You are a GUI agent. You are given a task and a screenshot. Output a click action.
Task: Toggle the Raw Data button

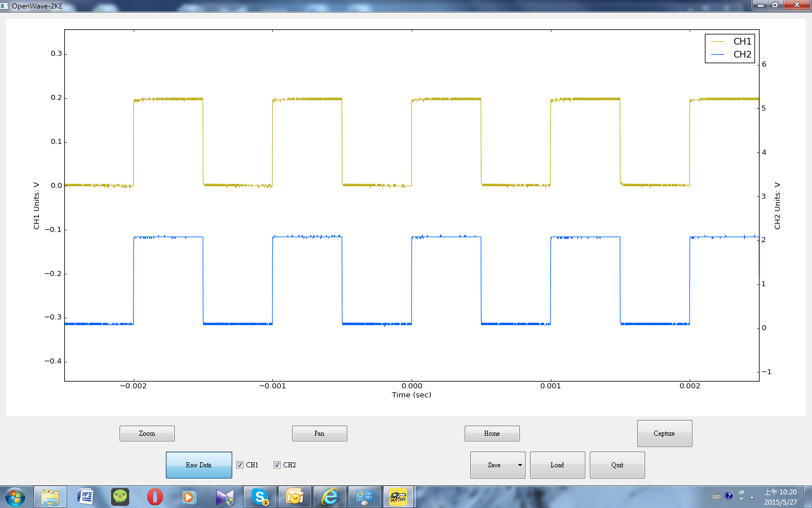click(198, 465)
